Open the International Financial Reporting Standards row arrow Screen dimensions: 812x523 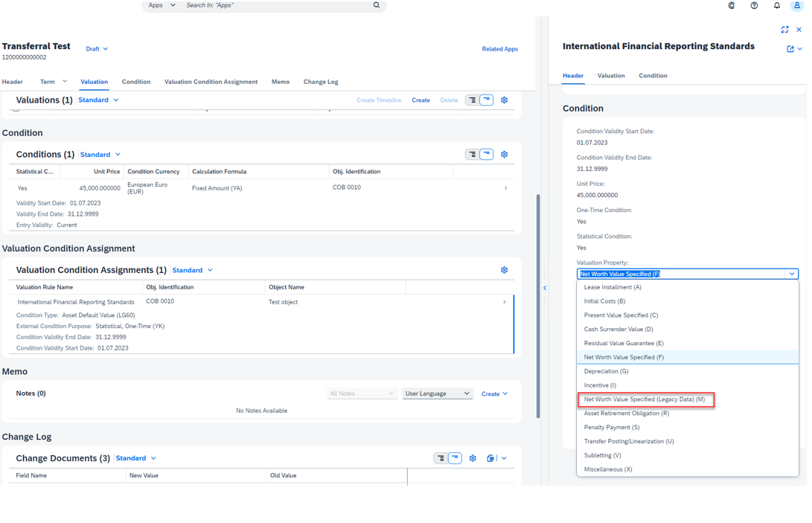point(505,302)
